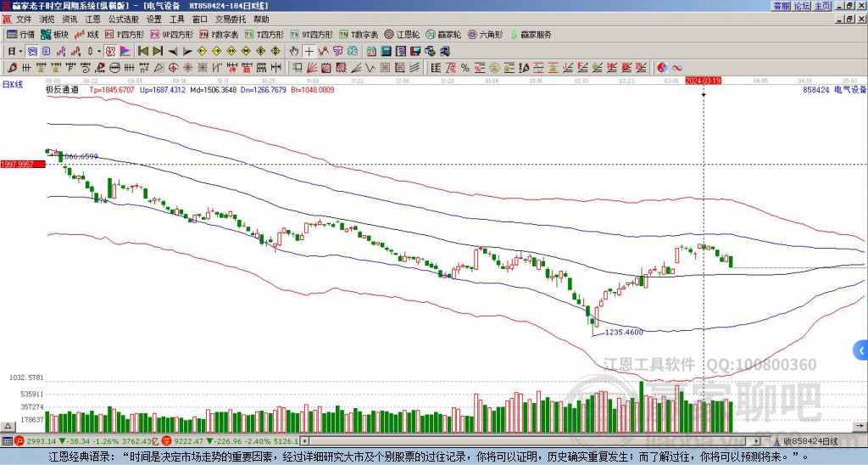Open the 浏览 menu

pyautogui.click(x=47, y=20)
